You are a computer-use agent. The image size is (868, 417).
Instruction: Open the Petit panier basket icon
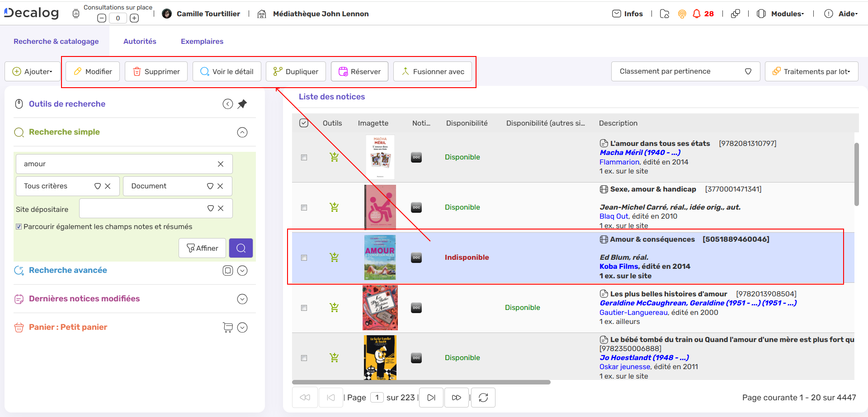click(x=228, y=327)
